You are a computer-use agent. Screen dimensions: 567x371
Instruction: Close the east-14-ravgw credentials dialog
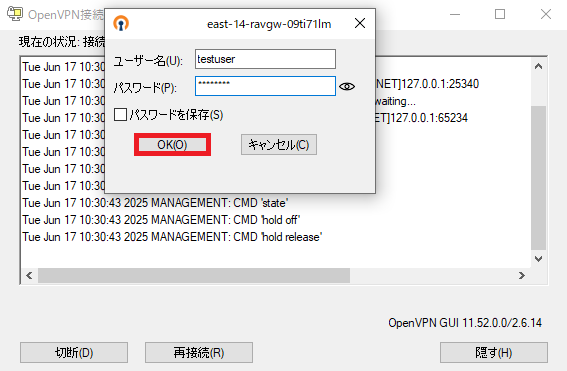360,24
